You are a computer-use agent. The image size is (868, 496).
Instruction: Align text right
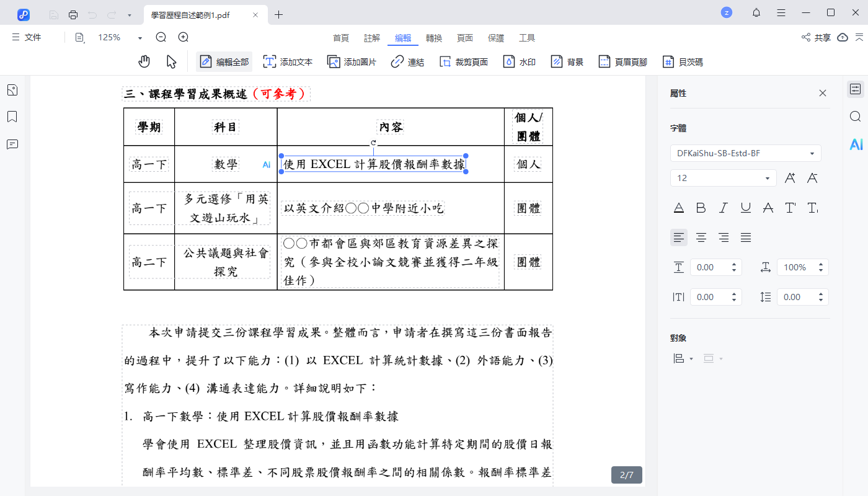(724, 237)
